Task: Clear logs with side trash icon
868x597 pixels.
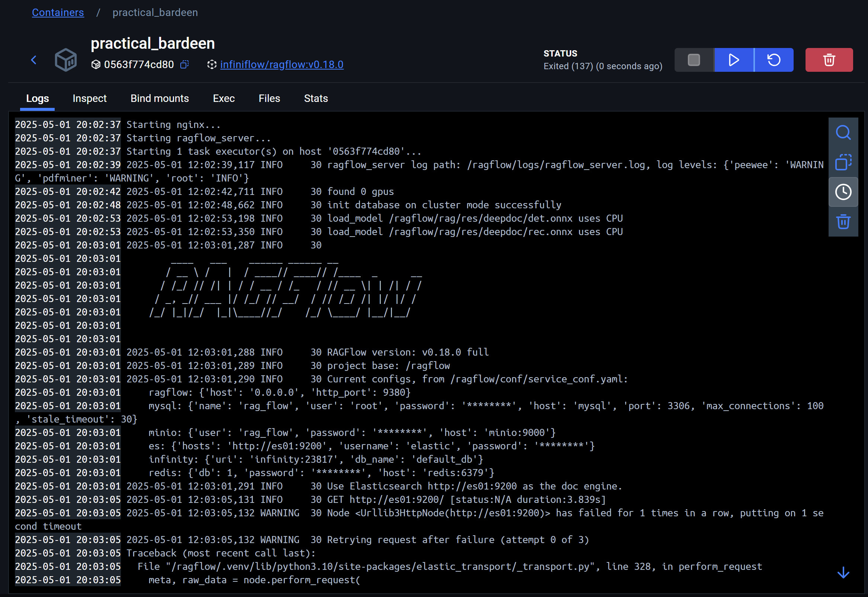Action: tap(843, 222)
